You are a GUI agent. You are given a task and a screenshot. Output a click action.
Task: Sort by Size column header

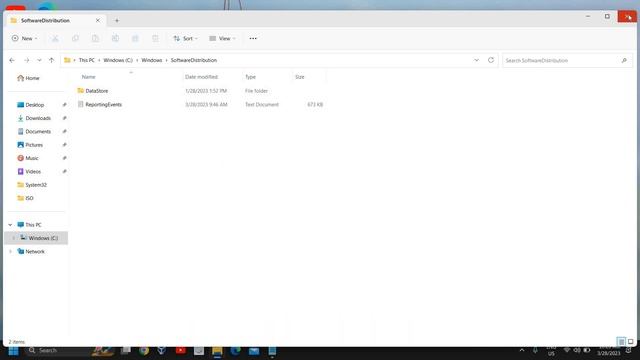[x=300, y=77]
